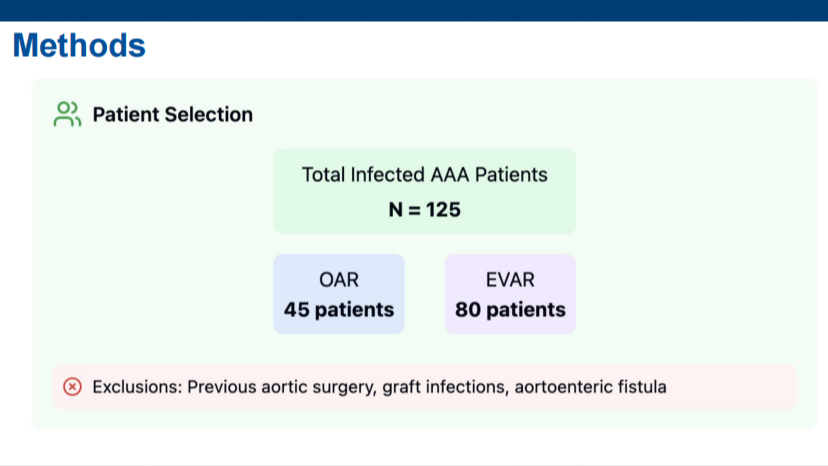Select the OAR 45 patients card
The image size is (828, 466).
coord(339,294)
